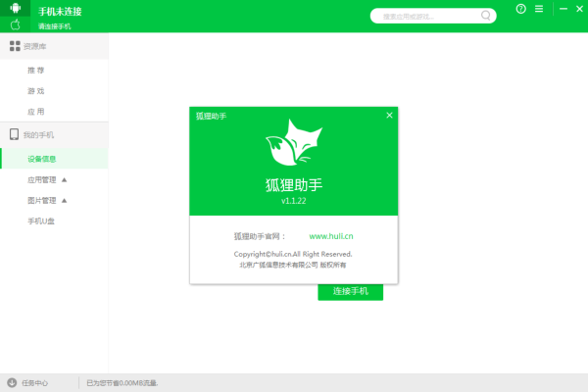The image size is (588, 392).
Task: Open 应用管理 in the sidebar
Action: 41,179
